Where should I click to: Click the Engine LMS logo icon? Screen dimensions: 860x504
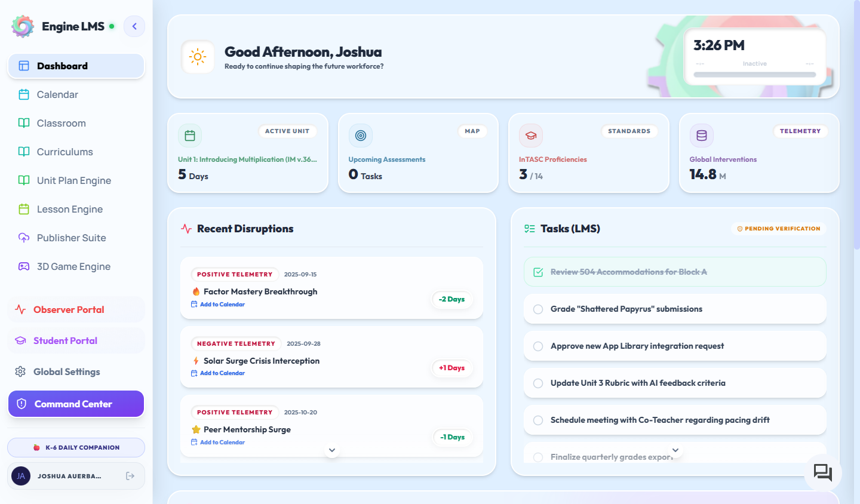23,26
